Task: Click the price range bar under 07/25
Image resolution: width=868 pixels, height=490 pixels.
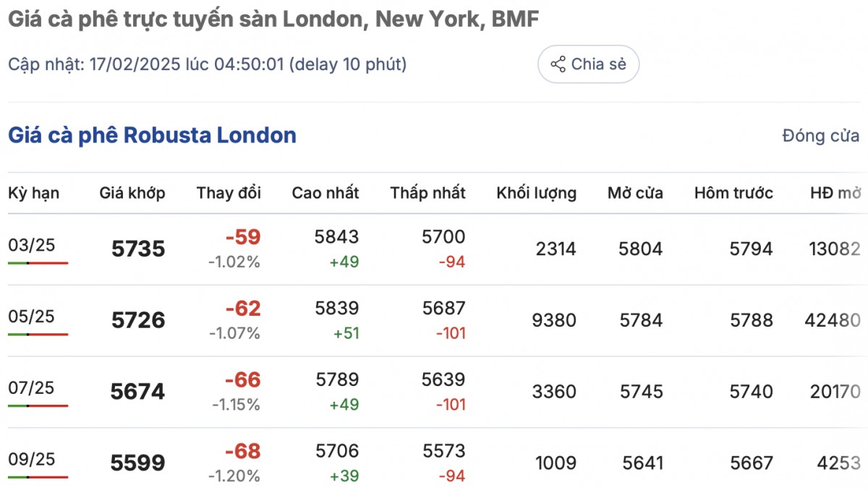Action: 38,406
